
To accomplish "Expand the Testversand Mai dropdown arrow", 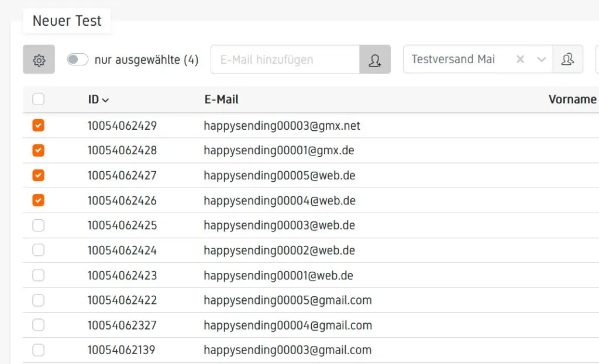I will click(542, 60).
